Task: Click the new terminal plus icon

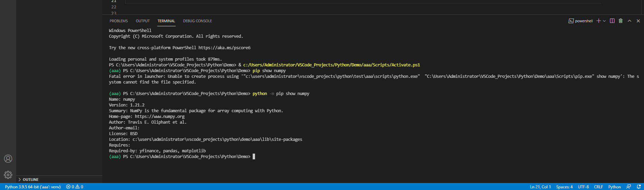Action: coord(599,21)
